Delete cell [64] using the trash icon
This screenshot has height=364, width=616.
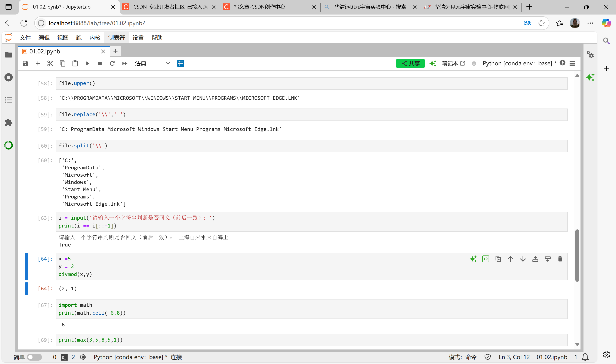point(560,259)
